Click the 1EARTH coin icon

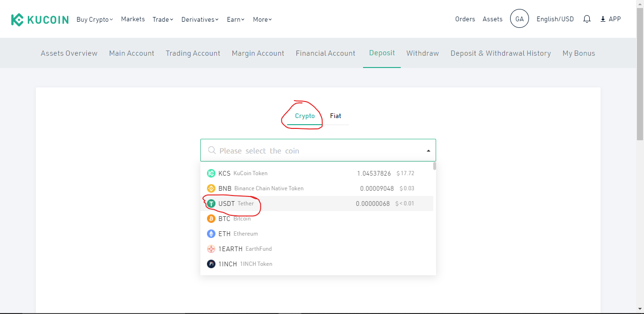(211, 249)
